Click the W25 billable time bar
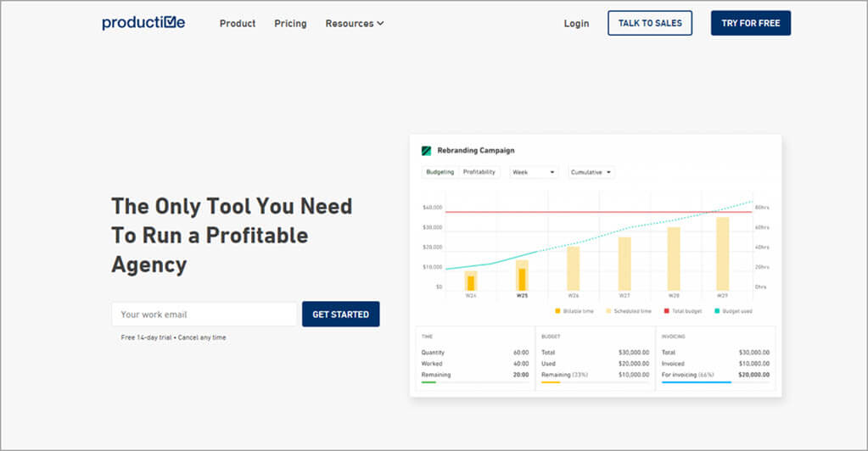This screenshot has width=868, height=451. point(523,279)
